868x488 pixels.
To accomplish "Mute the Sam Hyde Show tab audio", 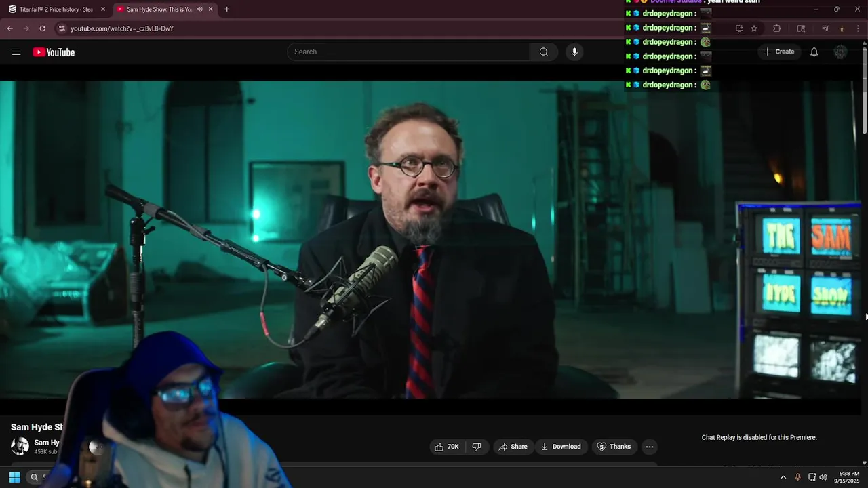I will click(x=199, y=9).
